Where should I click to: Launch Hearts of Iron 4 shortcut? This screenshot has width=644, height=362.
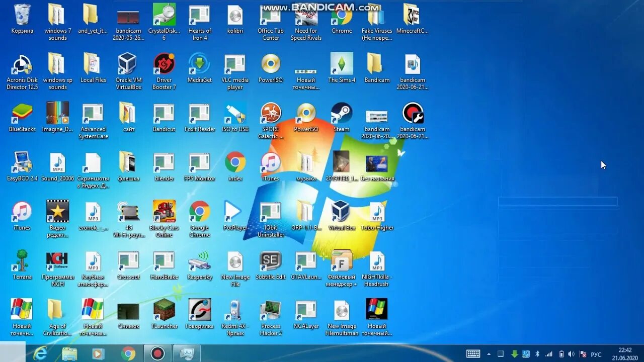(200, 15)
